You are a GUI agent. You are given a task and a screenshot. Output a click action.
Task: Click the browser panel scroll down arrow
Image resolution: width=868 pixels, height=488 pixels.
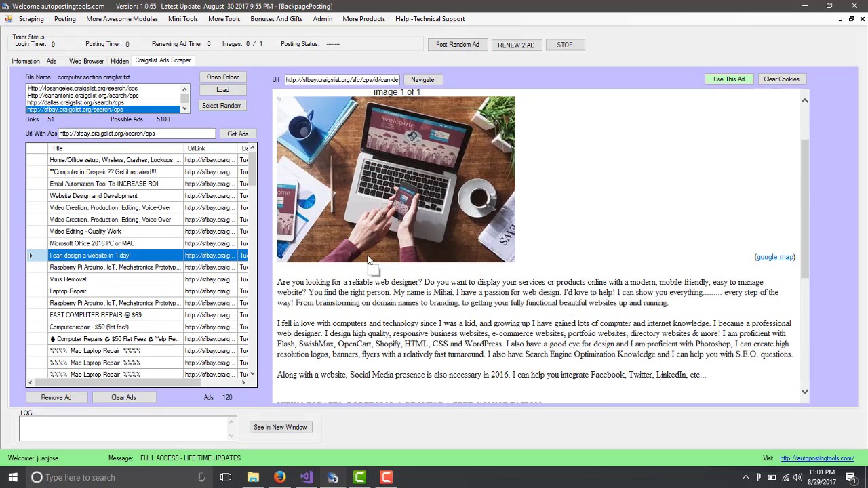click(804, 391)
